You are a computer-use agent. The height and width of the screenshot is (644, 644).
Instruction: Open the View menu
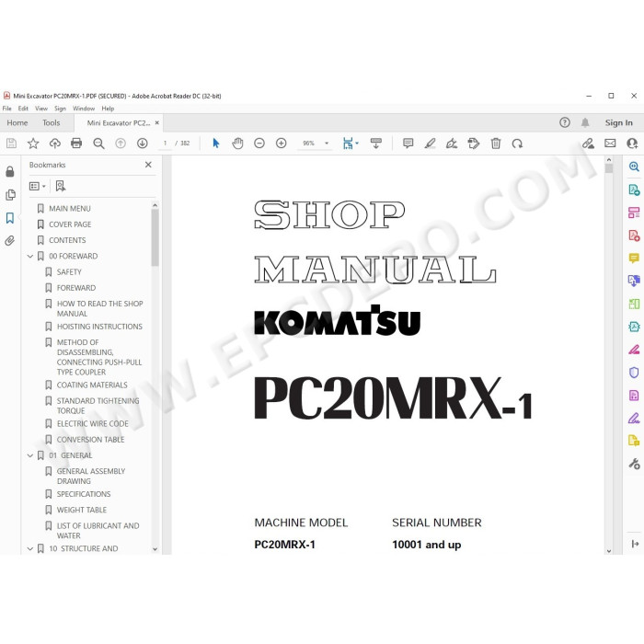click(41, 109)
